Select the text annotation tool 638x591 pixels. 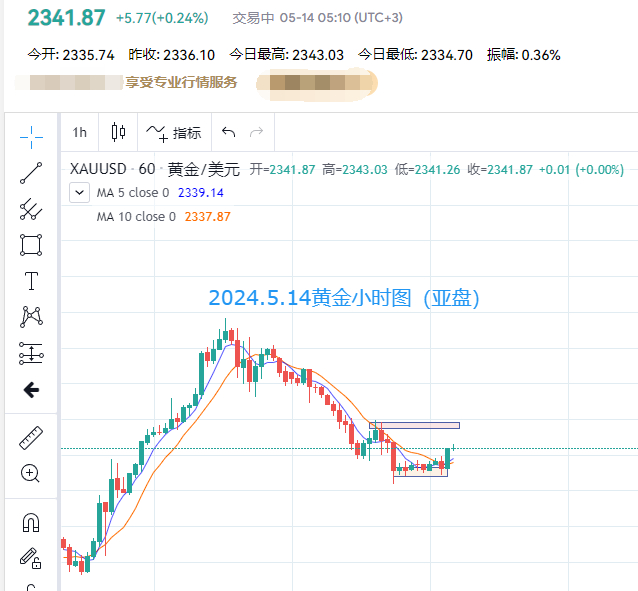tap(31, 281)
